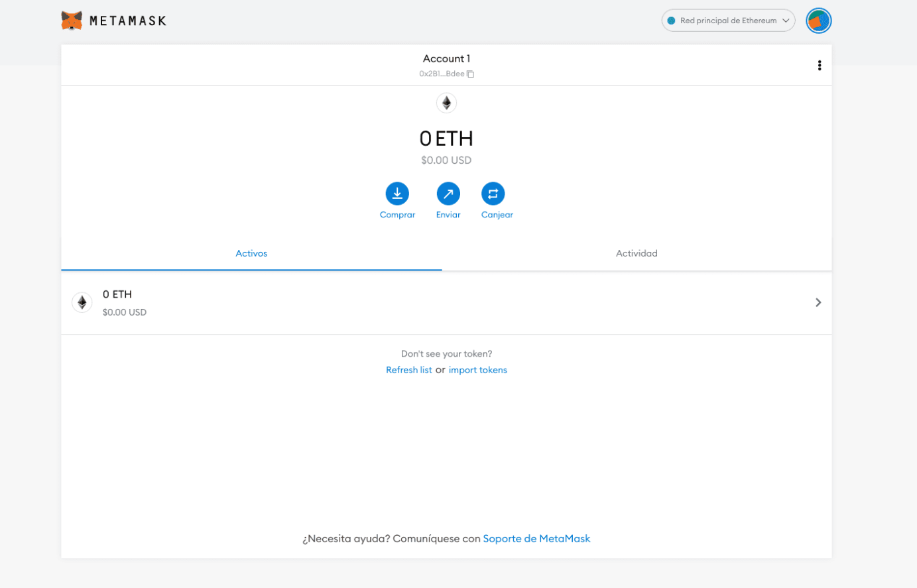Open the Soporte de MetaMask link
This screenshot has width=917, height=588.
[x=536, y=539]
